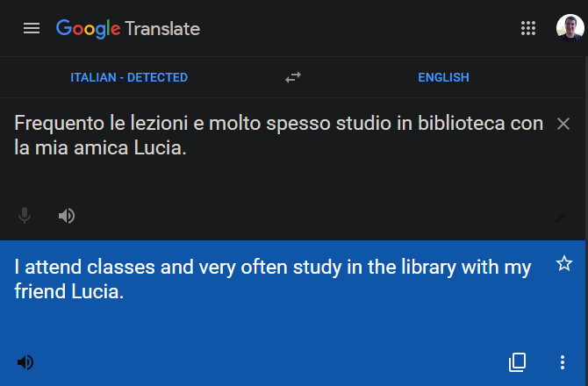The height and width of the screenshot is (386, 588).
Task: Expand the three-dot more options menu
Action: (x=563, y=361)
